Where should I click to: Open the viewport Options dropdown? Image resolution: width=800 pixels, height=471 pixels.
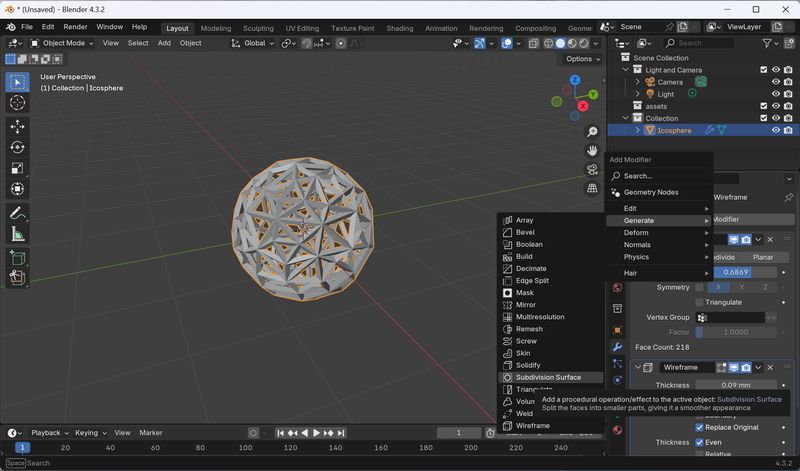(583, 59)
